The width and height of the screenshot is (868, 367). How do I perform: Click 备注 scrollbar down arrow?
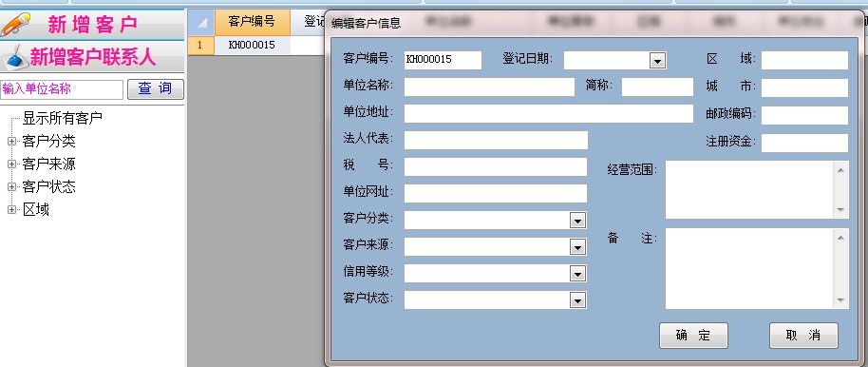(x=841, y=300)
